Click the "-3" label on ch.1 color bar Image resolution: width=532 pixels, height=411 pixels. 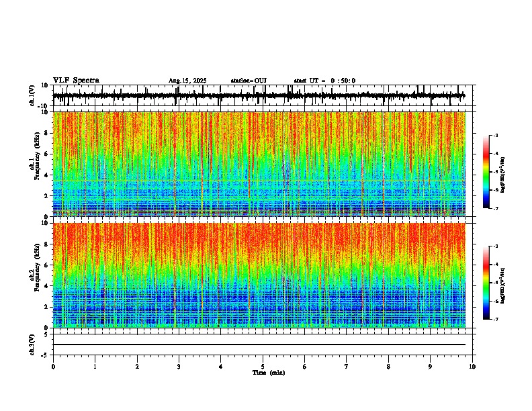(x=496, y=136)
